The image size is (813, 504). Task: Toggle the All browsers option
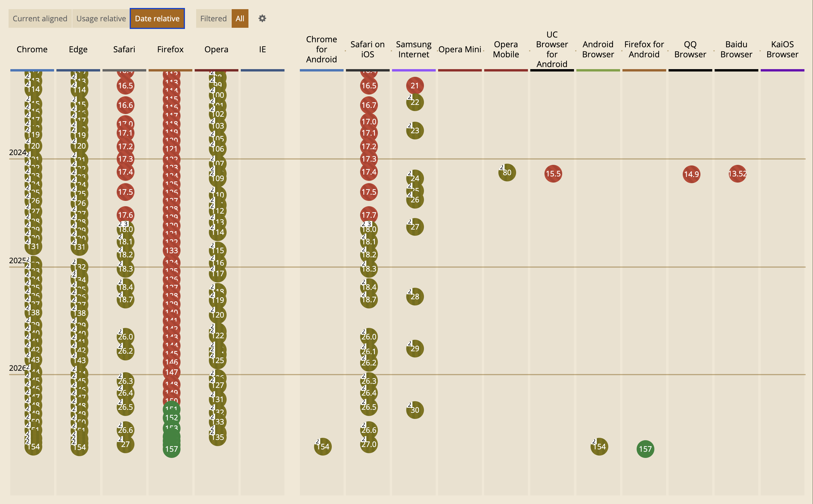pos(240,18)
